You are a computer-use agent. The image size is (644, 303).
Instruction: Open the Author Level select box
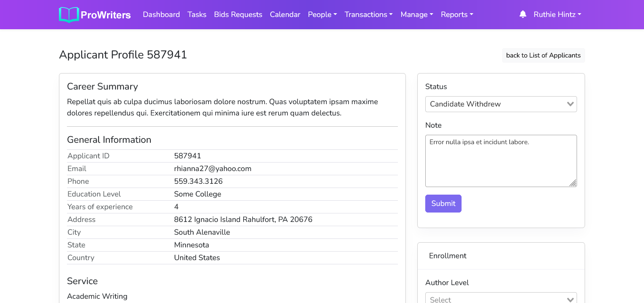coord(501,299)
